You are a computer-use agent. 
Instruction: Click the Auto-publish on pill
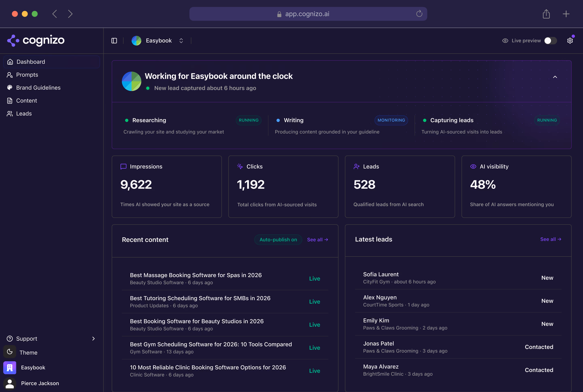278,240
